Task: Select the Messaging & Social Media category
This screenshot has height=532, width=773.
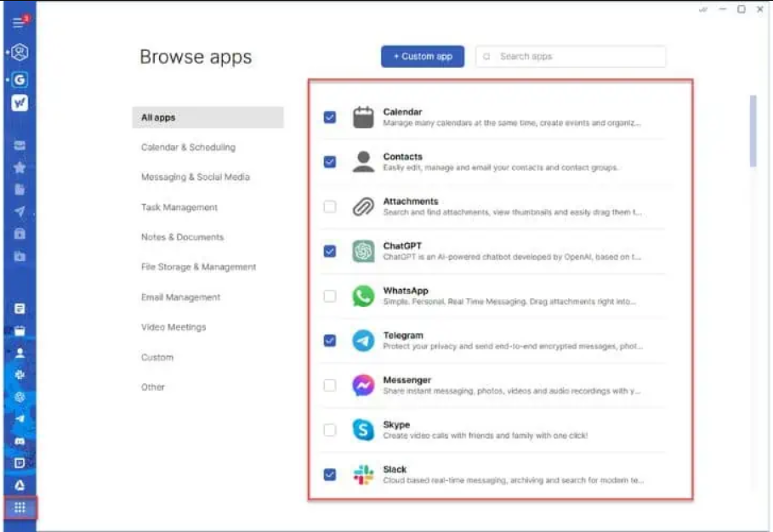Action: point(196,177)
